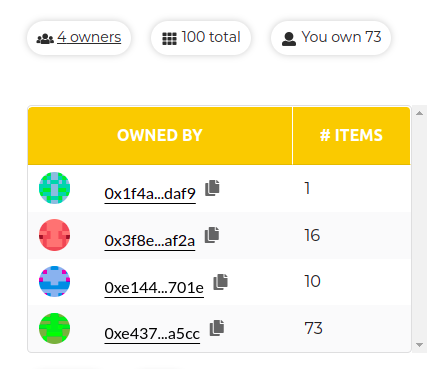The width and height of the screenshot is (446, 369).
Task: Click the red avatar for 0x3f8e...af2a
Action: pyautogui.click(x=54, y=235)
